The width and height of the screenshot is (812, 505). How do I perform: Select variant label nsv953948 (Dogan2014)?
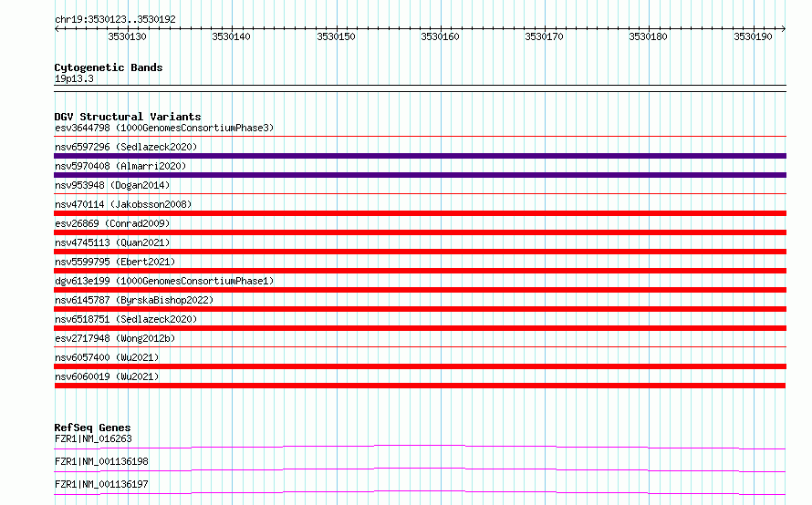112,185
